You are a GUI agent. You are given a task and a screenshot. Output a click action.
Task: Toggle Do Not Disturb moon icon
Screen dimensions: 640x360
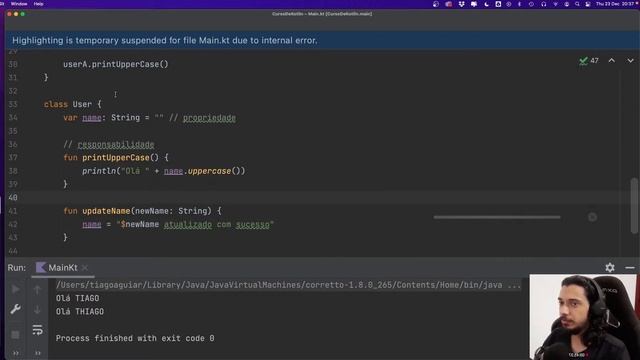pyautogui.click(x=487, y=4)
